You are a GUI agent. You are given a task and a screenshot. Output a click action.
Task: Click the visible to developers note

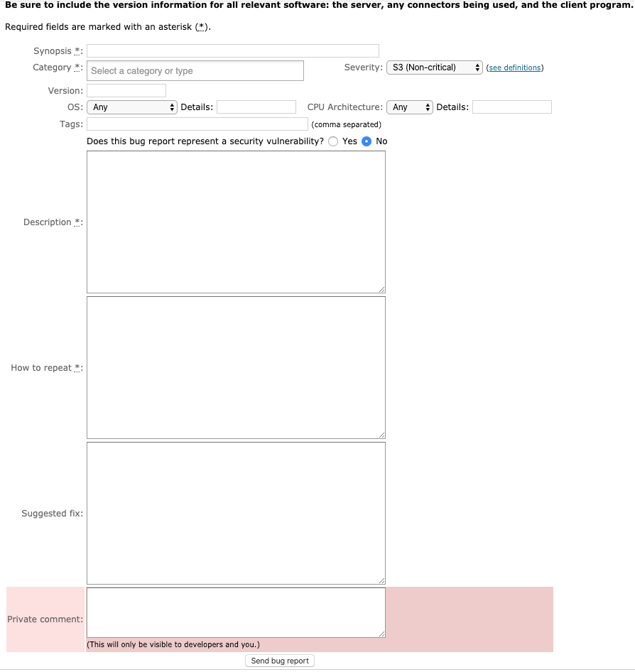173,644
